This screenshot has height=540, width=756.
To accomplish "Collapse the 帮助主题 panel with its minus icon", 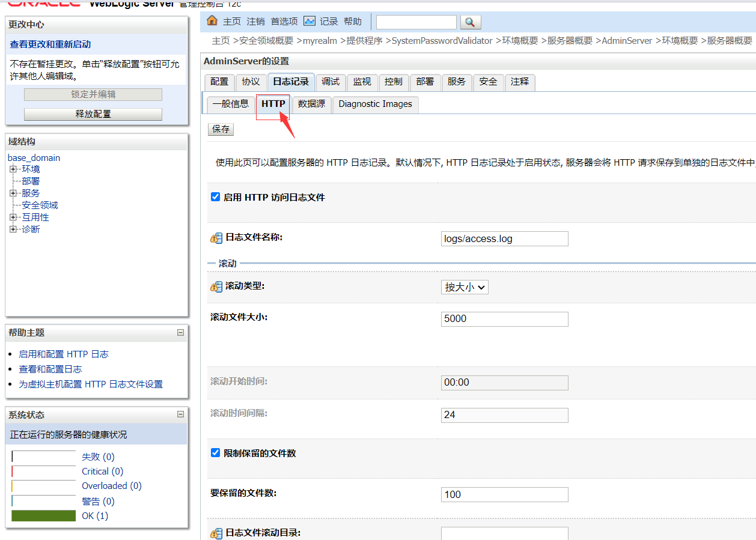I will pos(180,332).
